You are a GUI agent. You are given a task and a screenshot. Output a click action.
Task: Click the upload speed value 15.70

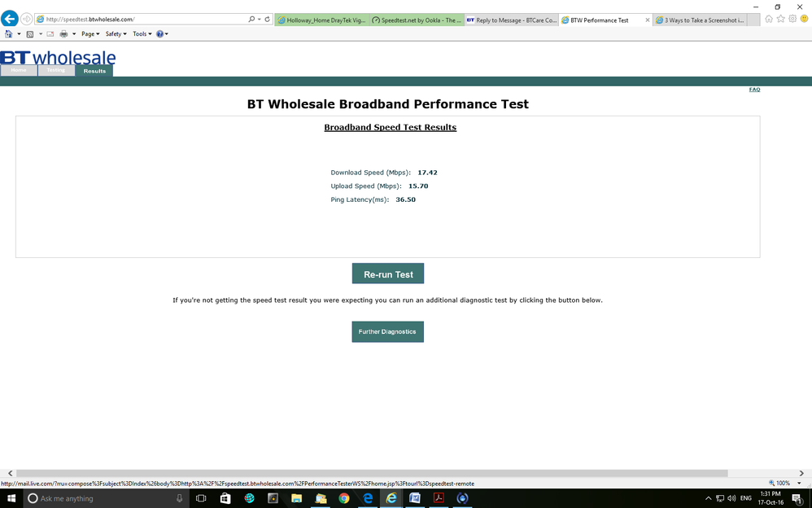click(418, 186)
